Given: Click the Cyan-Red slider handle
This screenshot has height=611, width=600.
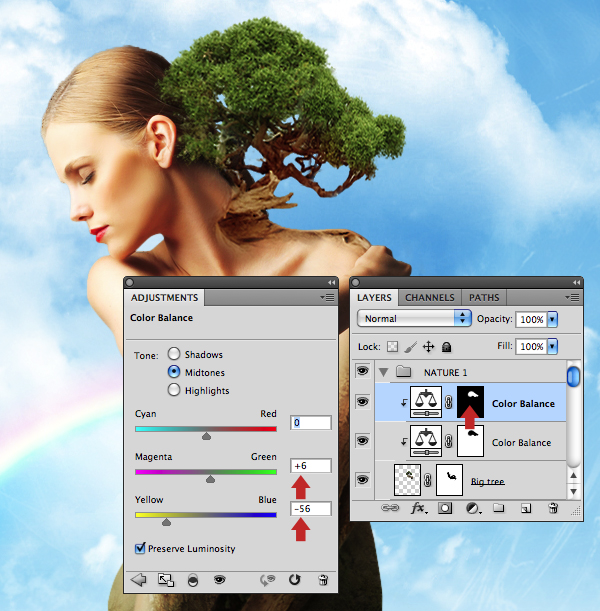Looking at the screenshot, I should (206, 436).
